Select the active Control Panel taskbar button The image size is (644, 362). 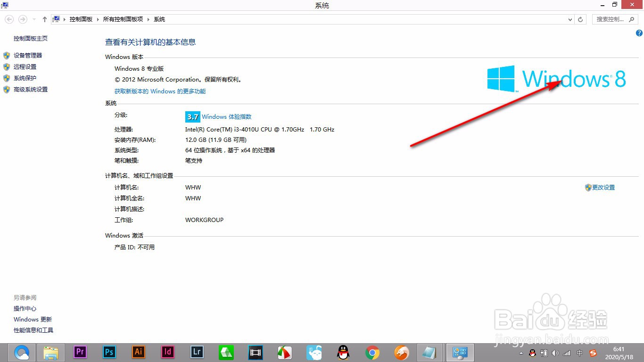(460, 352)
